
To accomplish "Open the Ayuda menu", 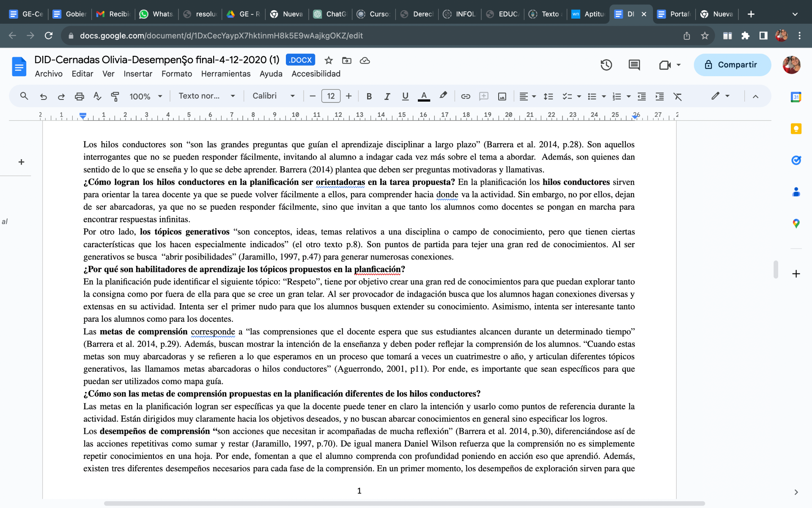I will [271, 74].
